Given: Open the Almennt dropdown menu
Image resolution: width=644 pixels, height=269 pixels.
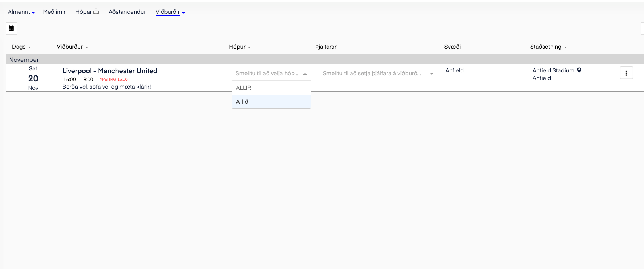Looking at the screenshot, I should click(x=21, y=12).
